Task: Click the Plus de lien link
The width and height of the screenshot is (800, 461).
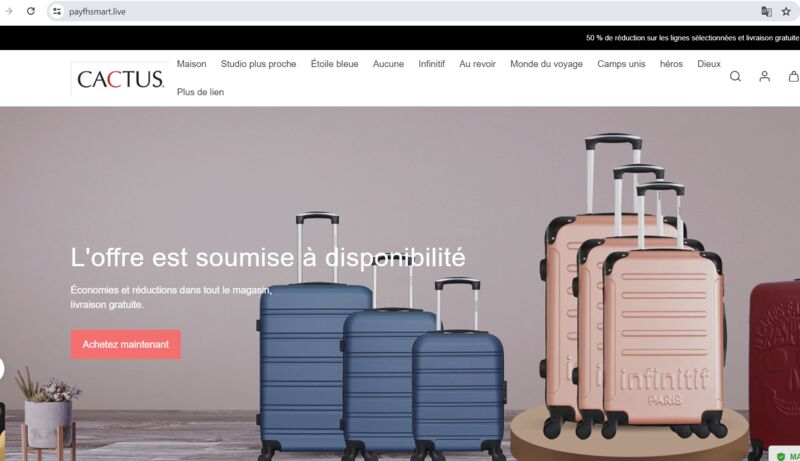Action: [x=200, y=92]
